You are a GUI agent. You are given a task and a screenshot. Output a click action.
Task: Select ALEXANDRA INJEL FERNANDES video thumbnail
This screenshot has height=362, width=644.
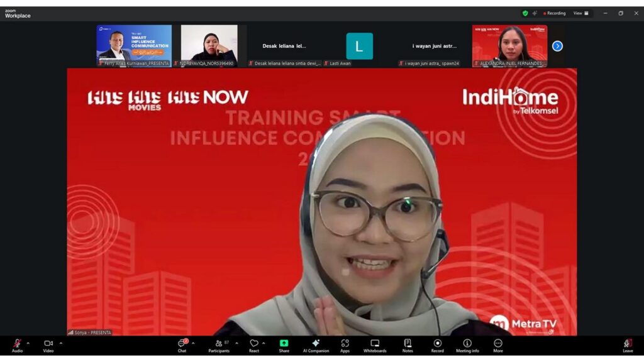tap(509, 45)
